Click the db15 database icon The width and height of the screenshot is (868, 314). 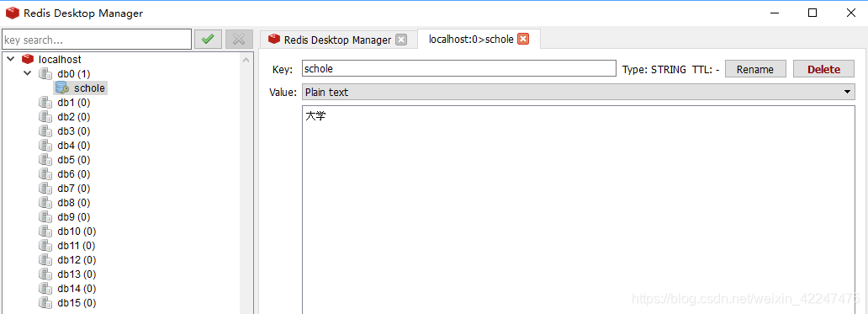(45, 304)
